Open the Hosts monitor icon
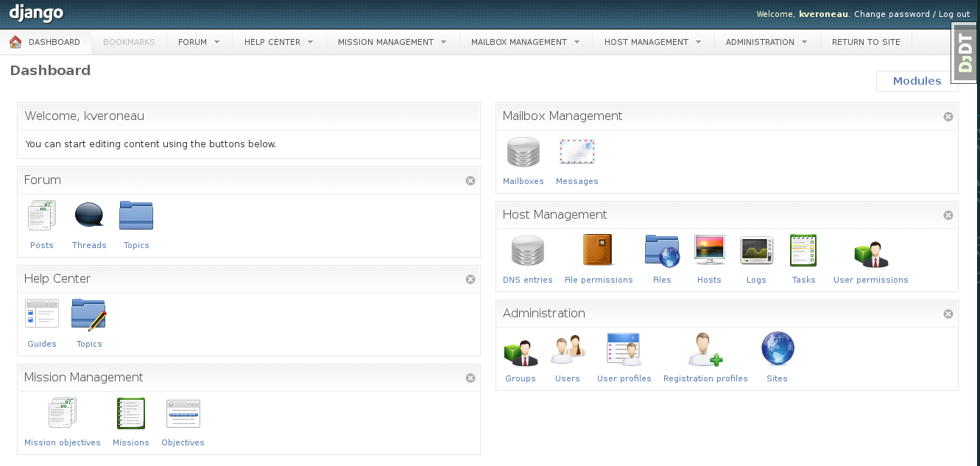 click(x=710, y=250)
